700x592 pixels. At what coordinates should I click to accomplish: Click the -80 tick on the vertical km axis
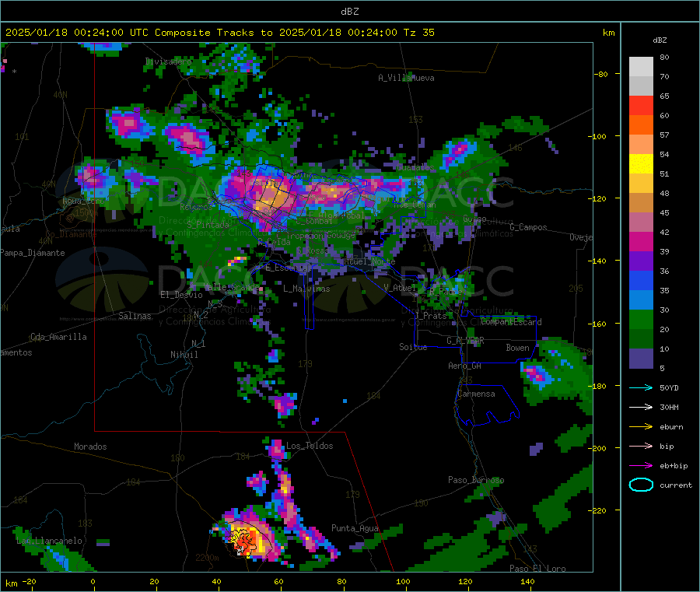(x=601, y=74)
